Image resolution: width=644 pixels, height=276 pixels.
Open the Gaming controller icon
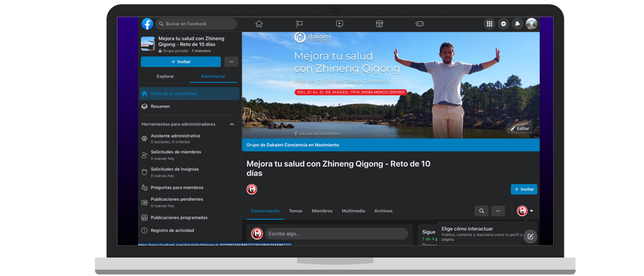(420, 24)
